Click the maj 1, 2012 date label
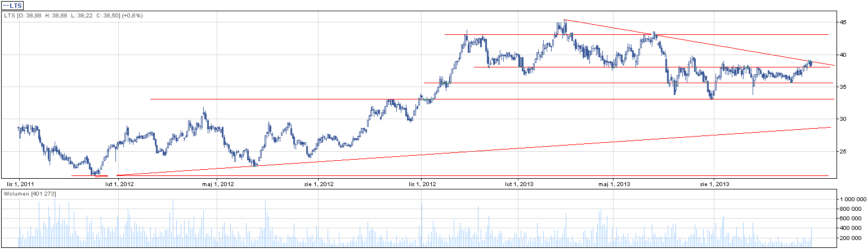This screenshot has height=249, width=868. click(218, 184)
